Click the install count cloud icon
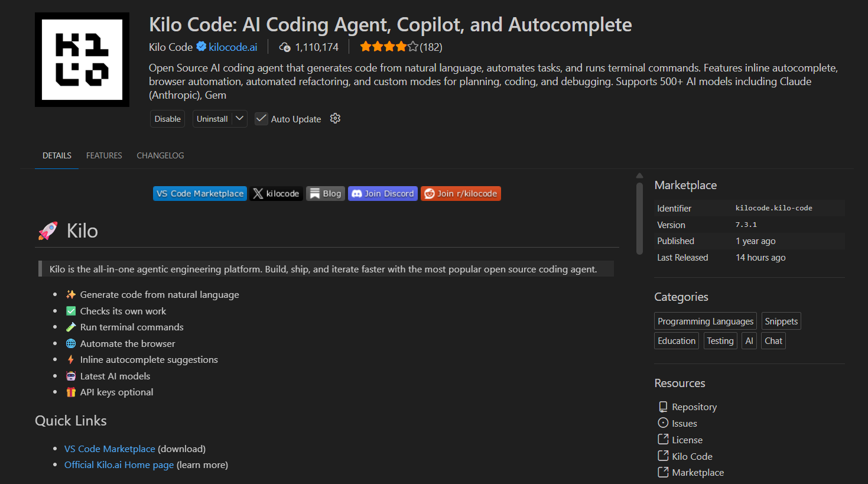Image resolution: width=868 pixels, height=484 pixels. point(285,47)
